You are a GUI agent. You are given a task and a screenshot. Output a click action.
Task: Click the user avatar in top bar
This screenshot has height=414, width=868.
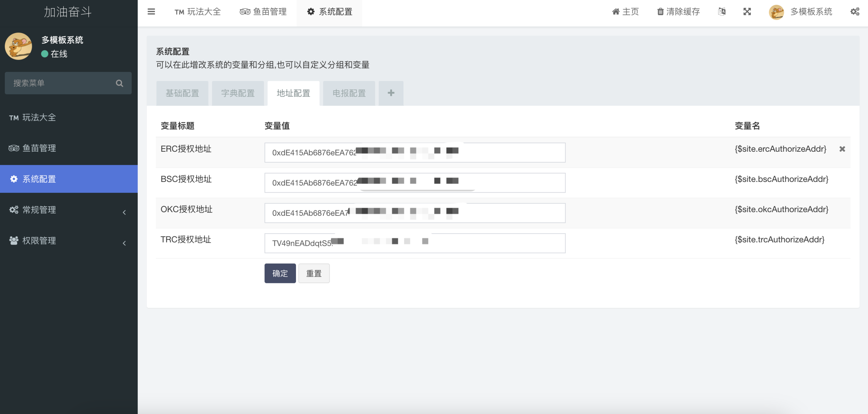tap(776, 12)
